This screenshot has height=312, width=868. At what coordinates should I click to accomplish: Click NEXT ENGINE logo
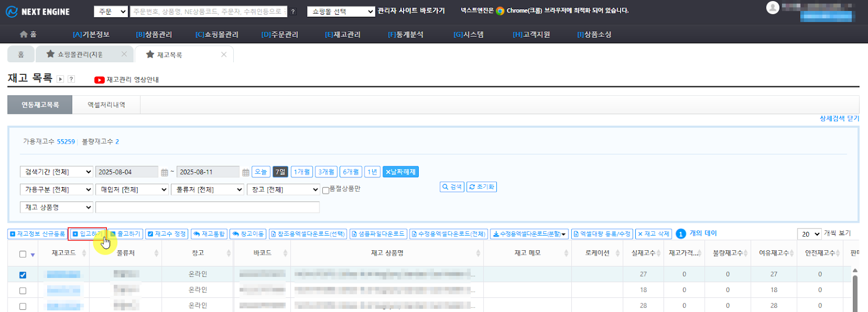click(38, 11)
